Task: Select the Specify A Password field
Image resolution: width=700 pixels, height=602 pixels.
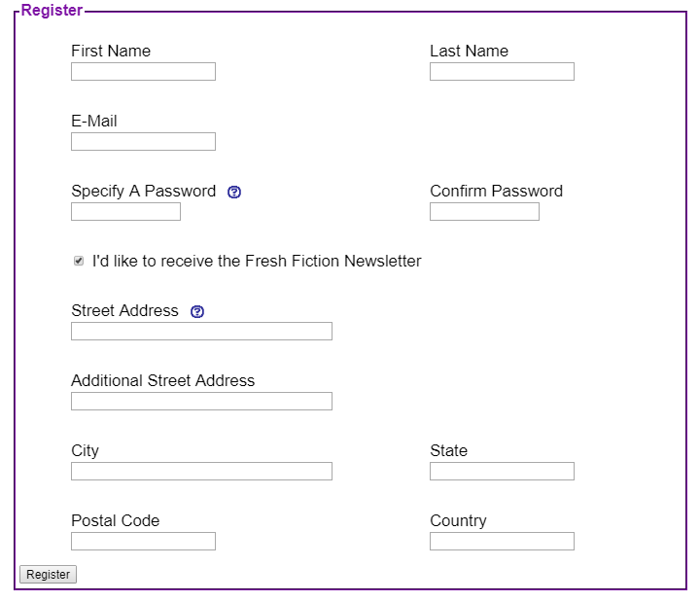Action: [x=125, y=212]
